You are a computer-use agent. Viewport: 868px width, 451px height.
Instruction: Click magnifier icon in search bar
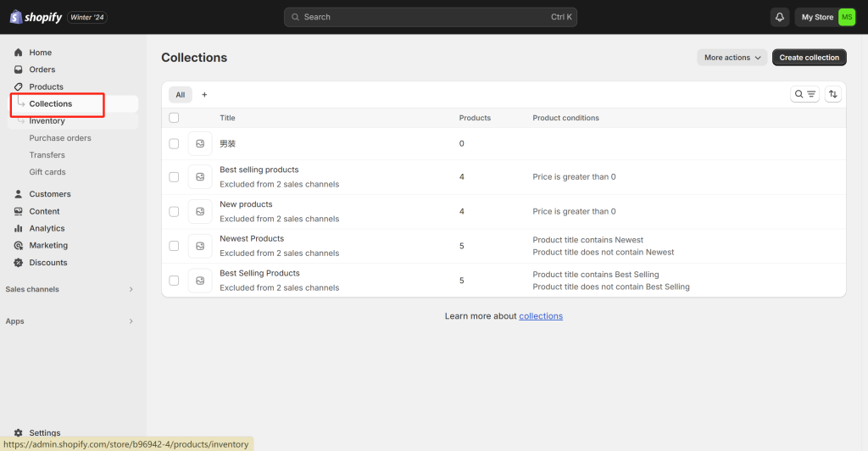296,17
